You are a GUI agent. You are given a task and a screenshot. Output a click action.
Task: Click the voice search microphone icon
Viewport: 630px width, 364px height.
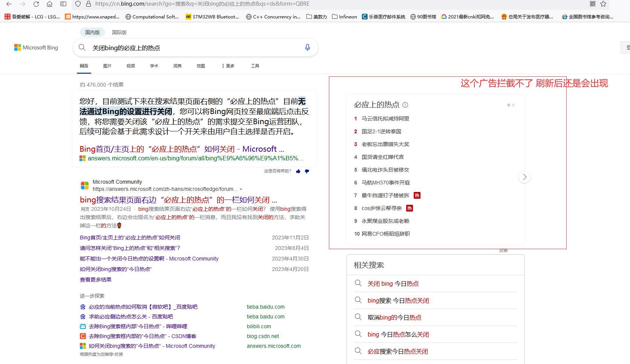(307, 47)
